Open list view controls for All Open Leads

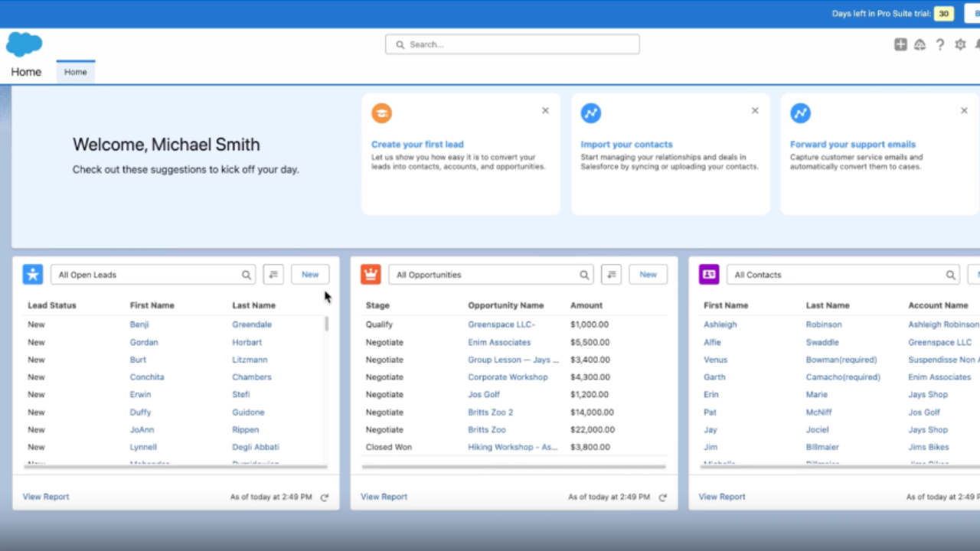[273, 274]
